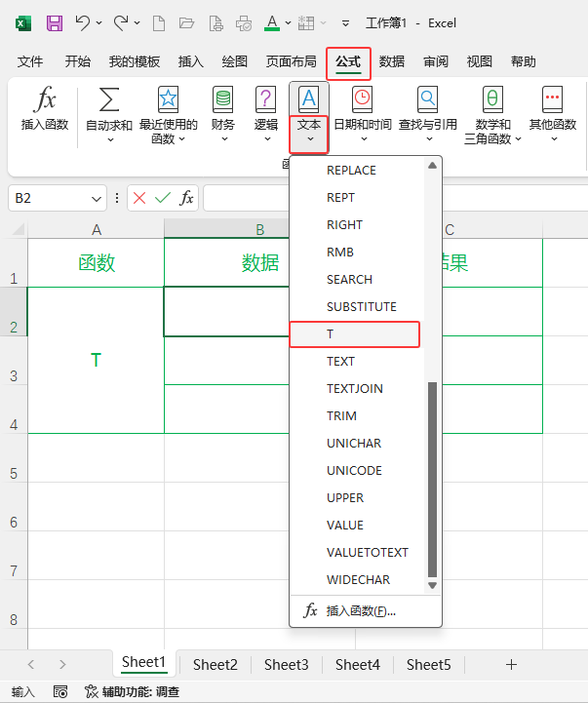Expand the Undo history dropdown arrow
This screenshot has width=588, height=703.
99,22
